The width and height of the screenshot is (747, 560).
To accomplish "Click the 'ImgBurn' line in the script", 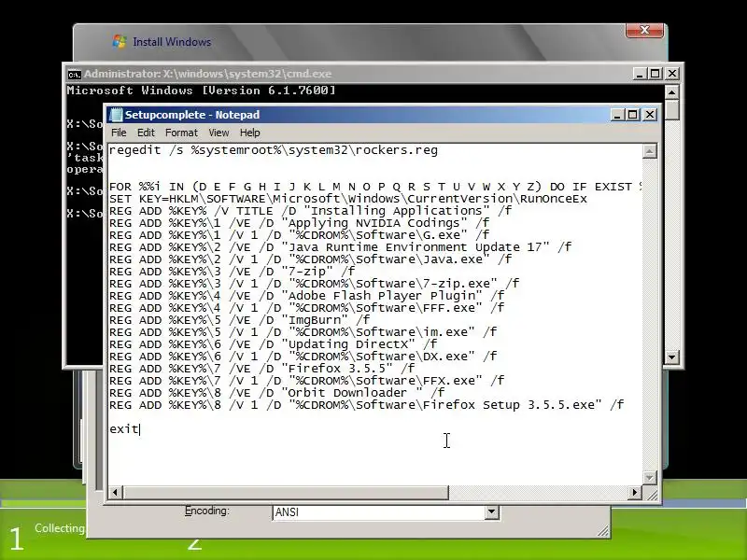I will tap(240, 320).
